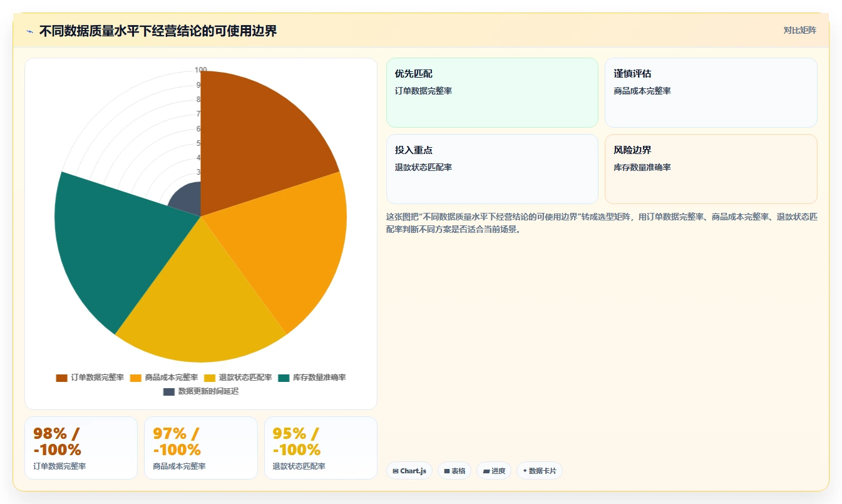Select the 95% / -100% stat card
842x504 pixels.
click(x=321, y=448)
